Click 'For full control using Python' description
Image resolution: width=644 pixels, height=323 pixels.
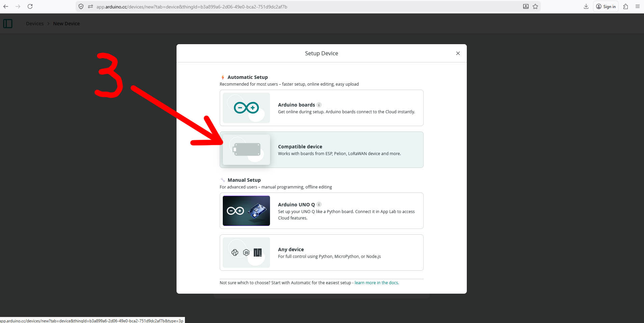329,257
